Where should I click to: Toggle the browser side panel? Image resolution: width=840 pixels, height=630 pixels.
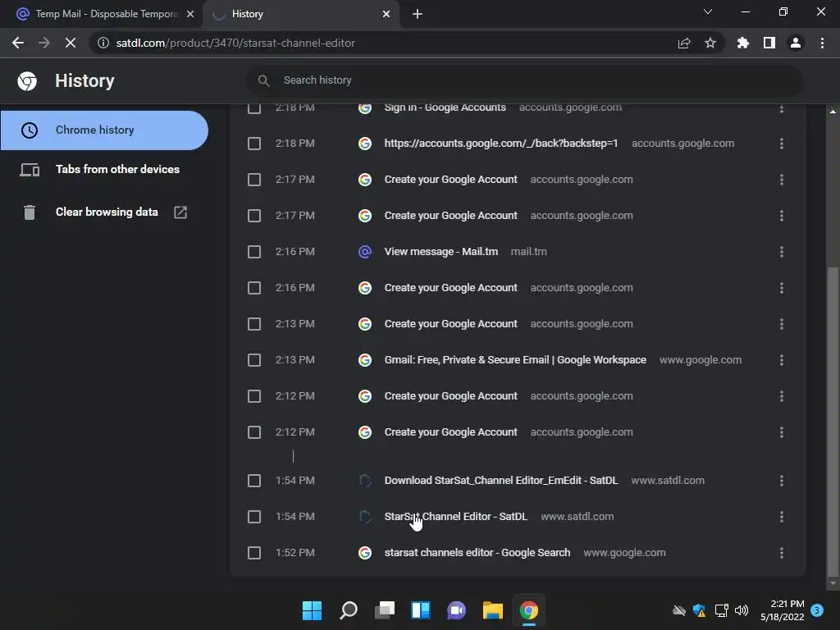coord(769,43)
